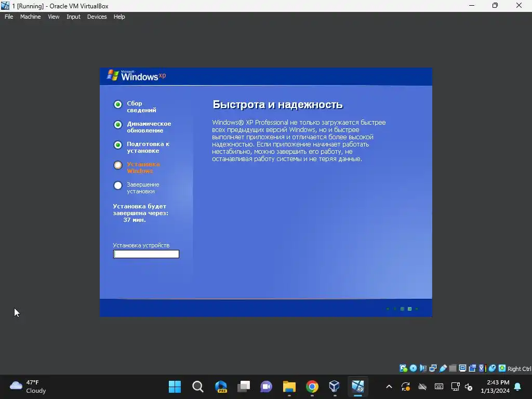Click the USB devices status icon
The width and height of the screenshot is (532, 399).
coord(443,368)
